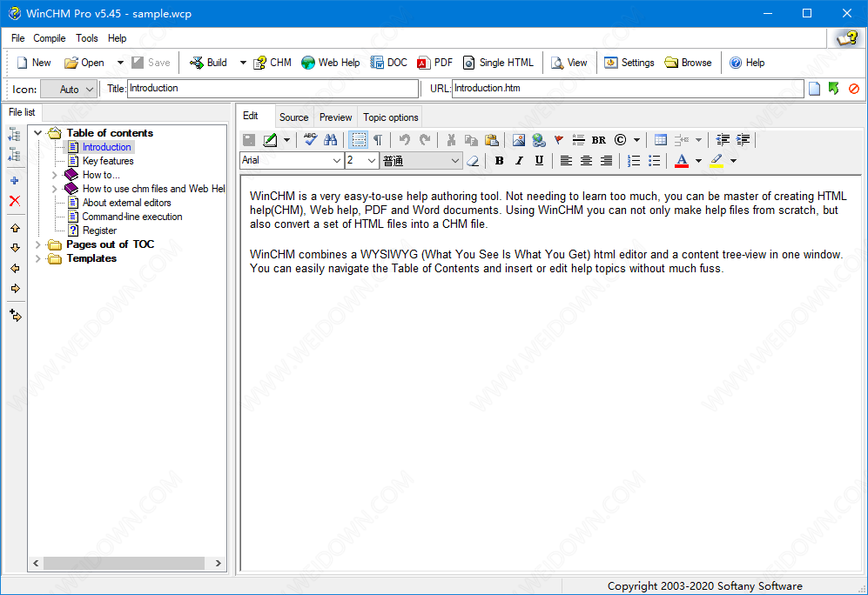The height and width of the screenshot is (595, 868).
Task: Click the Build button
Action: tap(208, 63)
